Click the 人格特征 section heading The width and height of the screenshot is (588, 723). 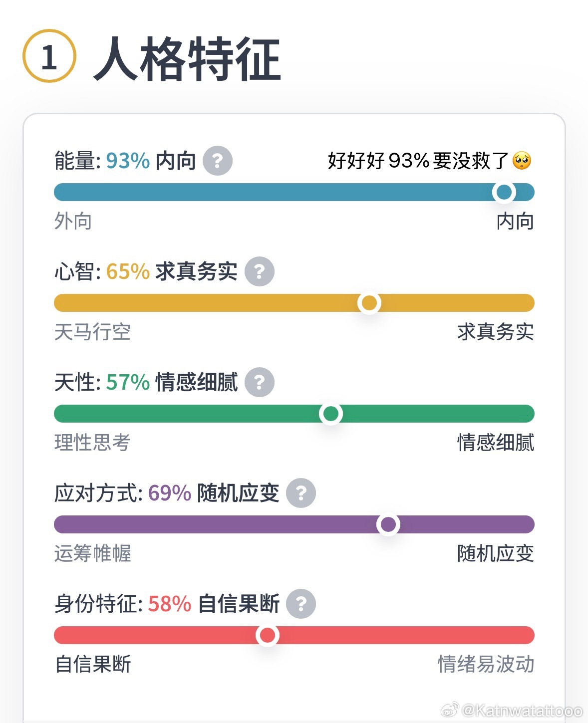coord(187,59)
